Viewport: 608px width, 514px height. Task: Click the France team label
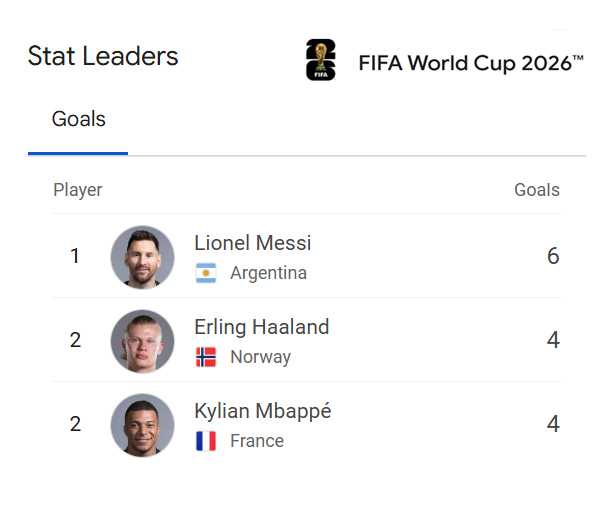tap(257, 441)
